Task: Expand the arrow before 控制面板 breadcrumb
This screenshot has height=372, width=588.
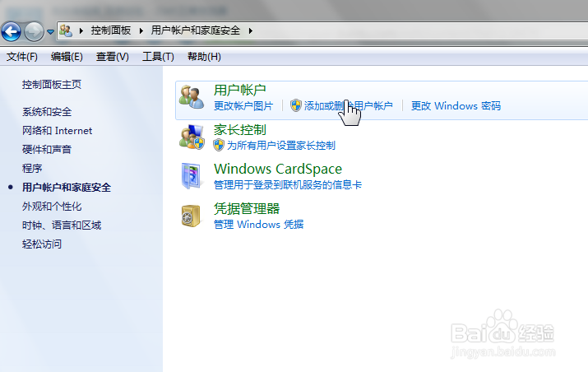Action: [81, 30]
